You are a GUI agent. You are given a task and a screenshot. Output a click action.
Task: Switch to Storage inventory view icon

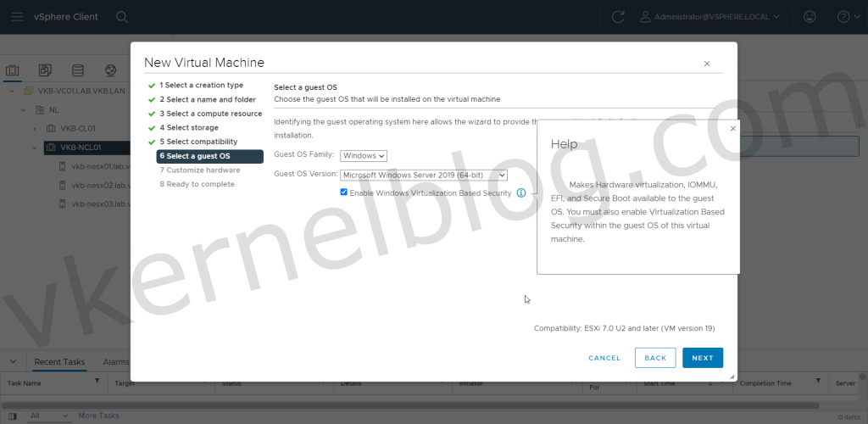[78, 71]
